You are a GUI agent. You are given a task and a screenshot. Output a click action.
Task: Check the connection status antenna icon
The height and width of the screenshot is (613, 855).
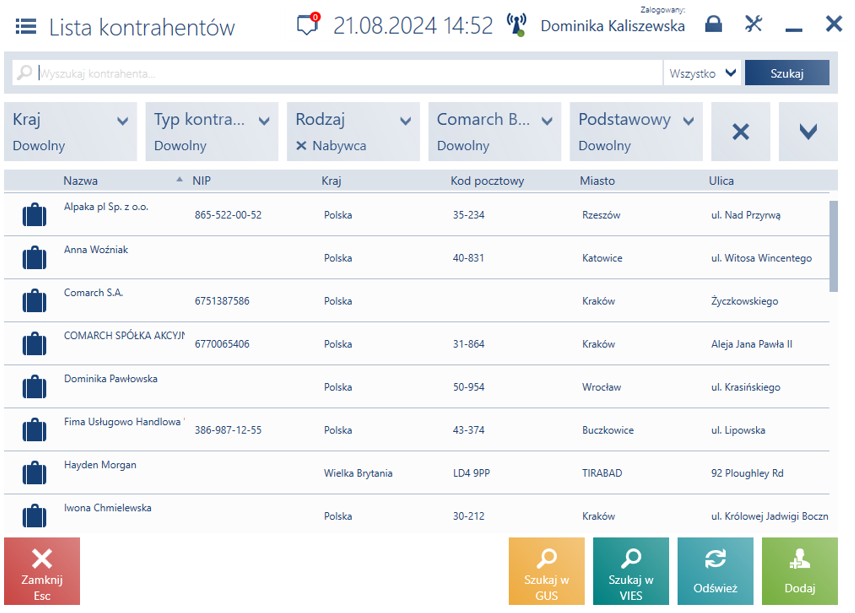click(x=516, y=25)
